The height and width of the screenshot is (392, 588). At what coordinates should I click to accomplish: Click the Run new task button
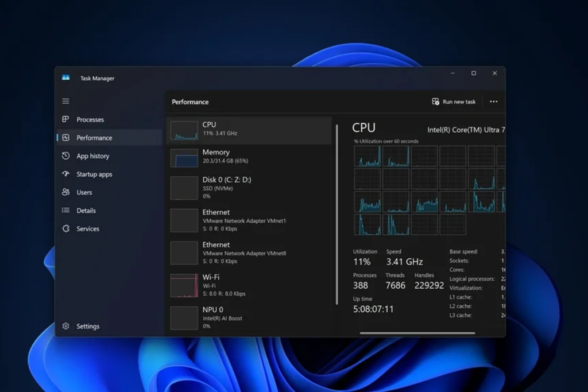454,102
